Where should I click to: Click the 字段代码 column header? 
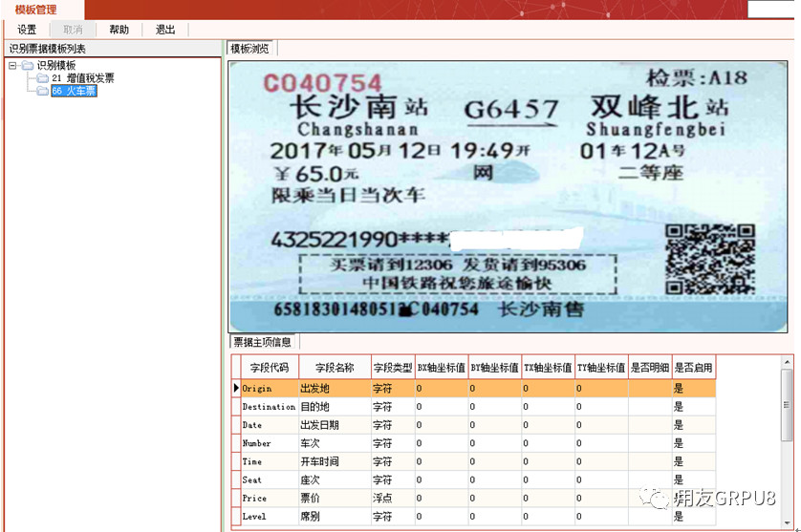pos(270,368)
